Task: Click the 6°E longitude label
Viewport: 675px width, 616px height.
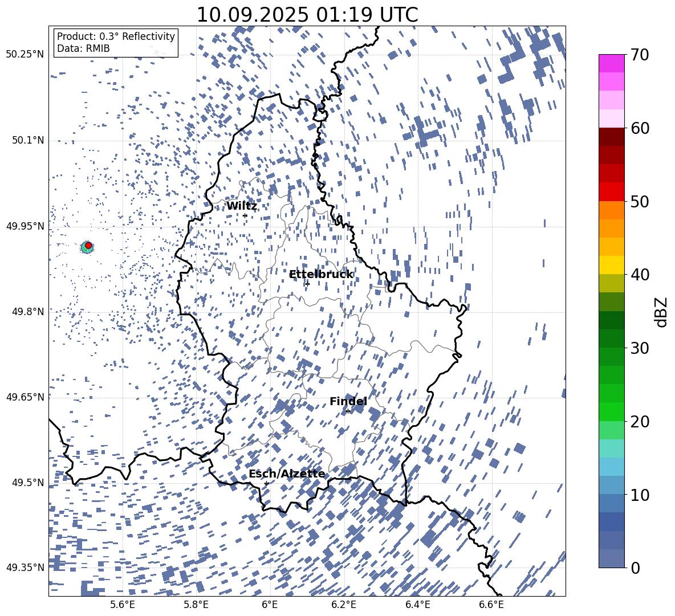Action: 270,605
